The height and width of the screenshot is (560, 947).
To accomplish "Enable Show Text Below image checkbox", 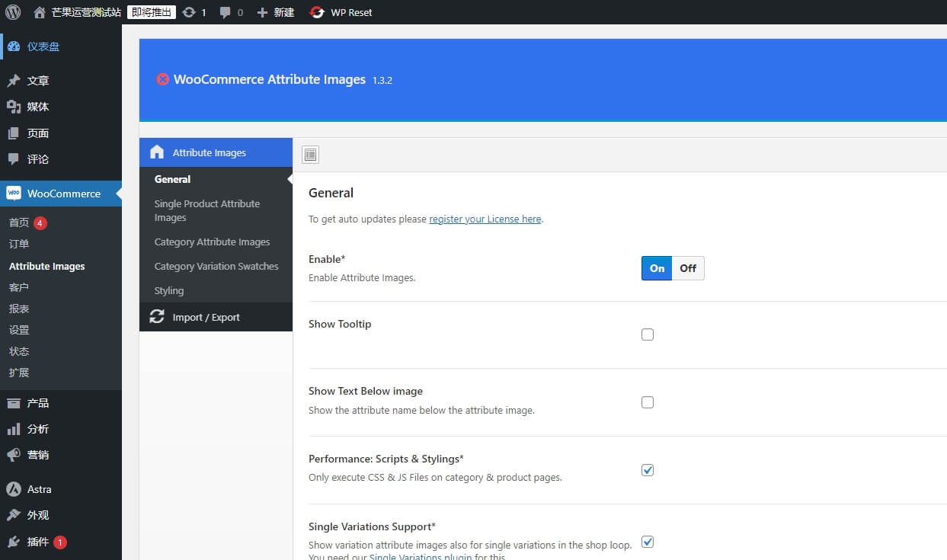I will tap(648, 402).
